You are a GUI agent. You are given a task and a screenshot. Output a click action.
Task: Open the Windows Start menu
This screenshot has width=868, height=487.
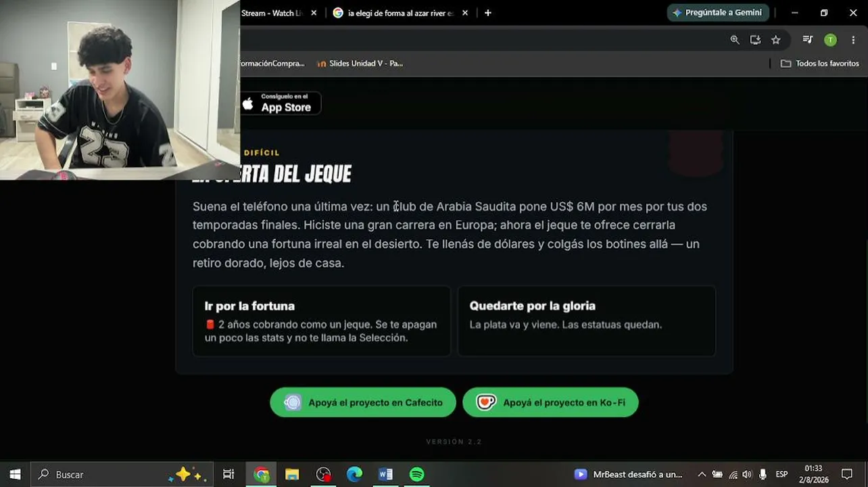[x=15, y=474]
